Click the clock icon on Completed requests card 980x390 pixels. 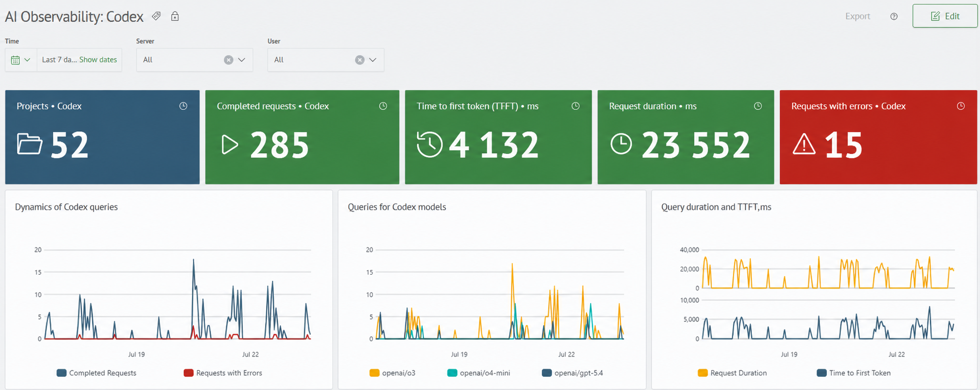click(x=383, y=106)
